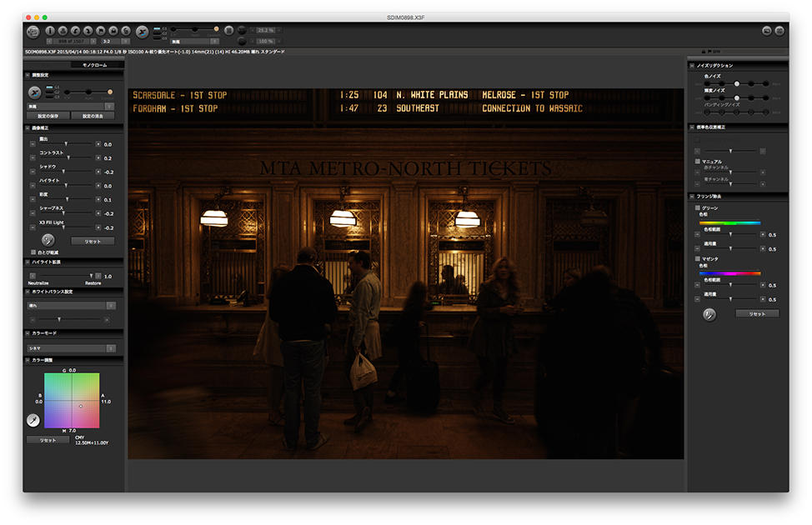Viewport: 812px width, 525px height.
Task: Click the magenta hue color bar
Action: (x=730, y=273)
